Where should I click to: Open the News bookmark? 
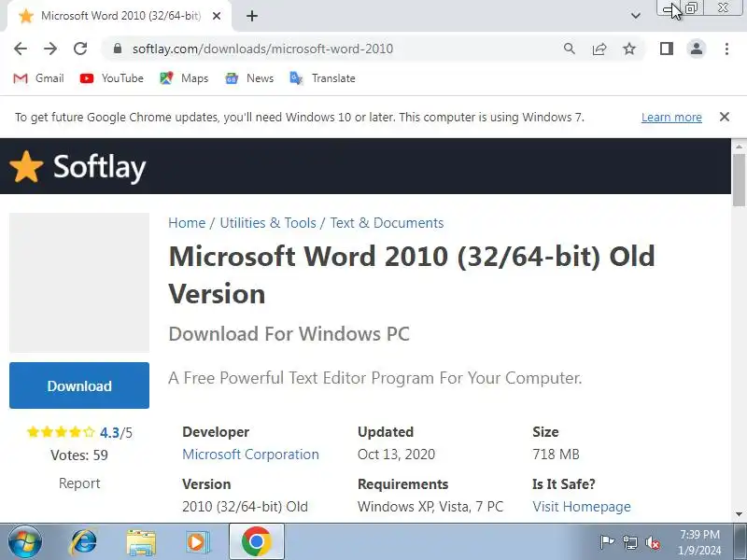click(249, 78)
